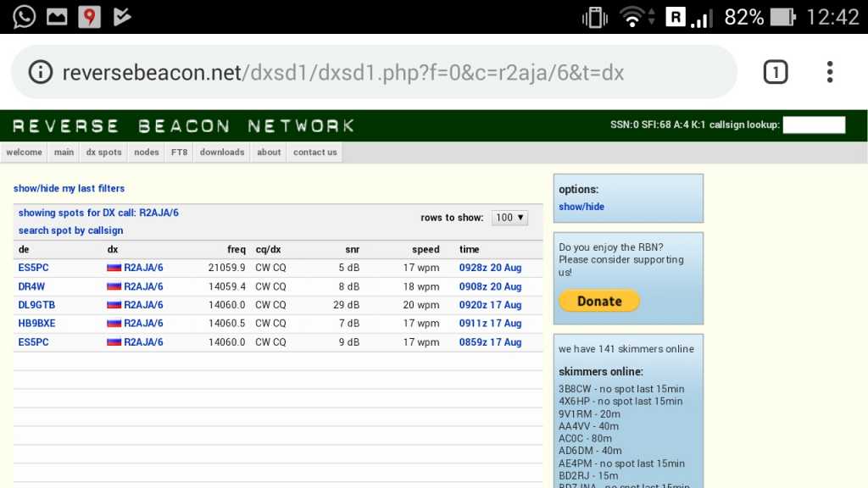This screenshot has width=868, height=488.
Task: Open the browser three-dot menu
Action: click(x=829, y=72)
